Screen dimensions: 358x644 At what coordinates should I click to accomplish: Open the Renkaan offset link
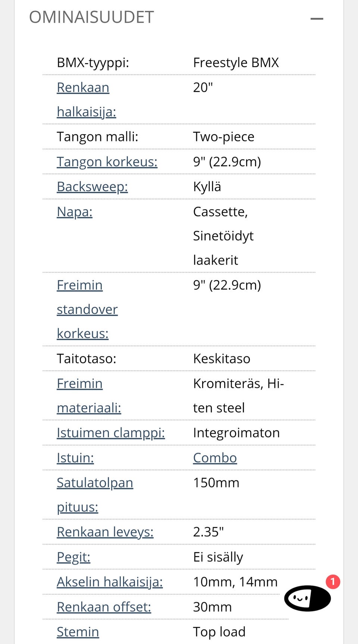click(104, 607)
